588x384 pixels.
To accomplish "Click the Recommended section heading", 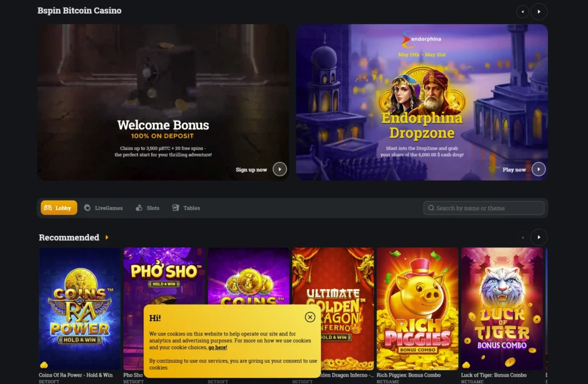I will 69,237.
